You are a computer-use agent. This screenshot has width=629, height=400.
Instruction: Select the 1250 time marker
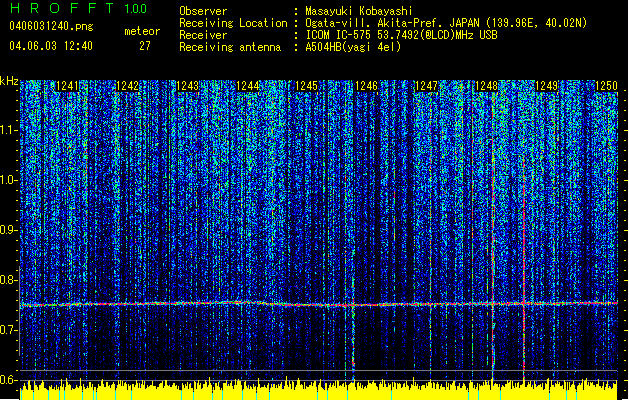(x=607, y=87)
